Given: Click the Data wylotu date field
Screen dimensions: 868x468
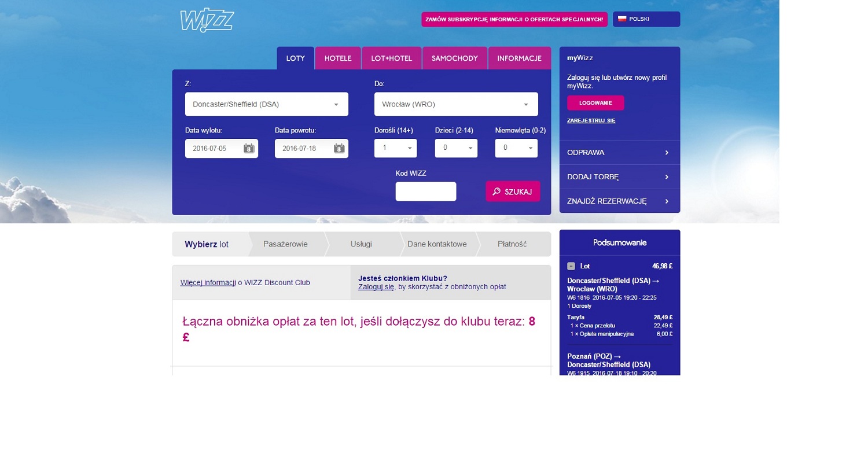Looking at the screenshot, I should click(222, 148).
